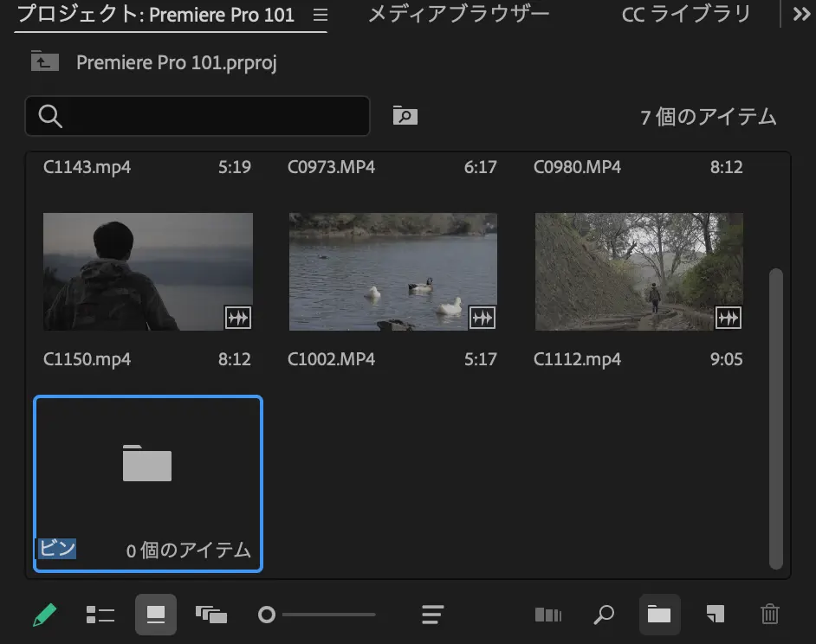
Task: Select the Freeform view icon
Action: tap(210, 615)
